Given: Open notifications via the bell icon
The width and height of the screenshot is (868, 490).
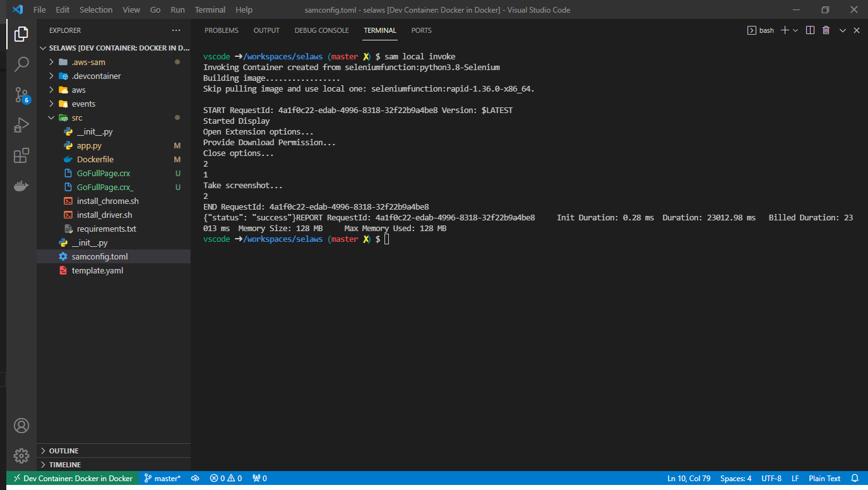Looking at the screenshot, I should point(856,478).
